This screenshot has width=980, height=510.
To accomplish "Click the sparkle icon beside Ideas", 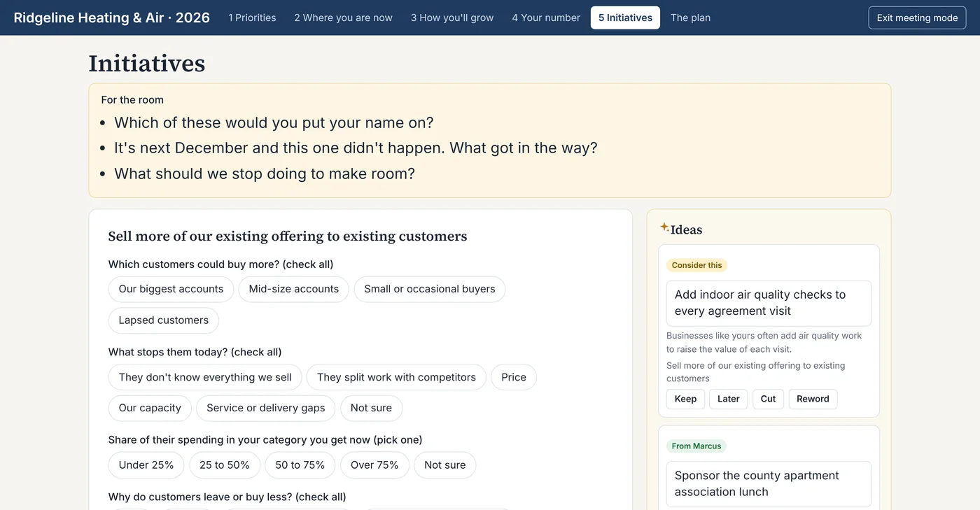I will [x=664, y=227].
